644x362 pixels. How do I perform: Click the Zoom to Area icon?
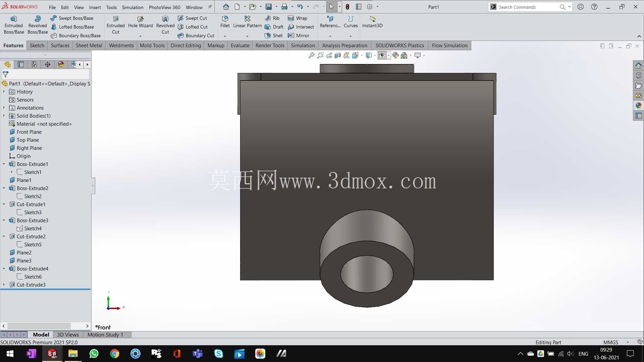click(320, 55)
